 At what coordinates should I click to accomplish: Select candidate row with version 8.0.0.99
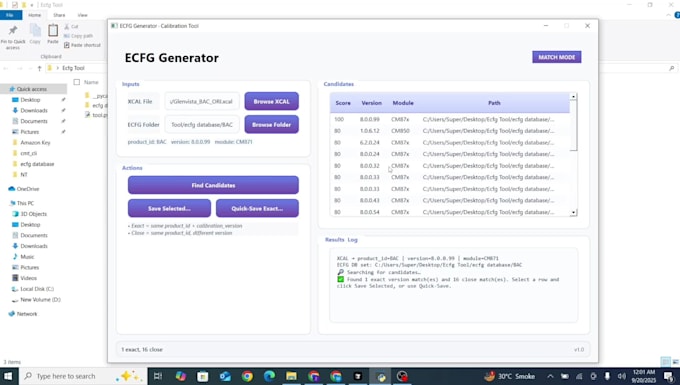450,119
